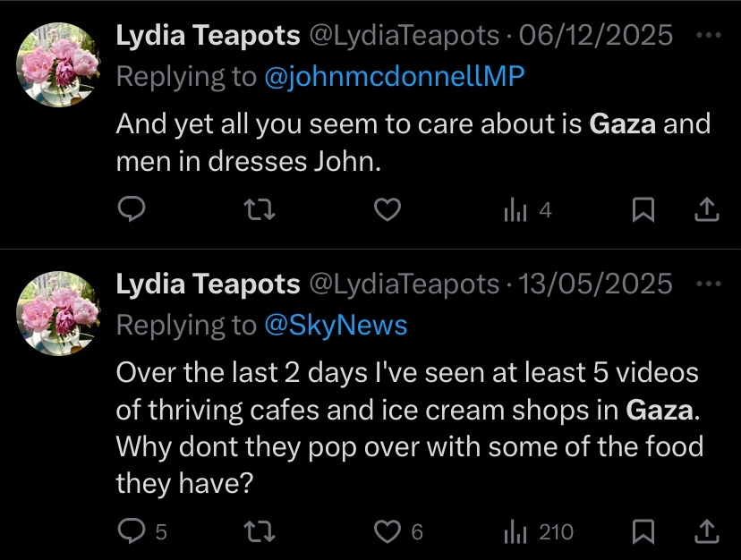
Task: Open the @SkyNews profile link
Action: 336,325
